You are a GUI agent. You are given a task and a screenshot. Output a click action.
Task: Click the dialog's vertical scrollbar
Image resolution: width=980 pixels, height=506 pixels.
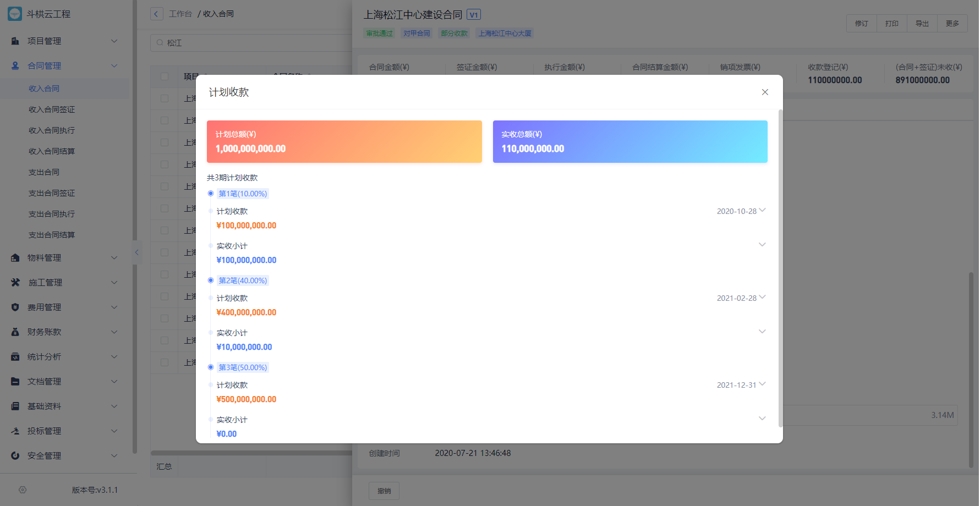click(x=780, y=268)
